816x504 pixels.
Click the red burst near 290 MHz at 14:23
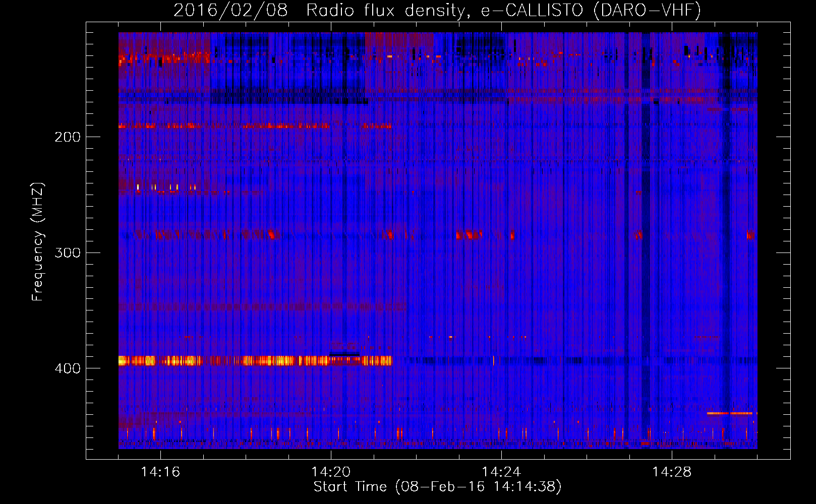click(469, 234)
